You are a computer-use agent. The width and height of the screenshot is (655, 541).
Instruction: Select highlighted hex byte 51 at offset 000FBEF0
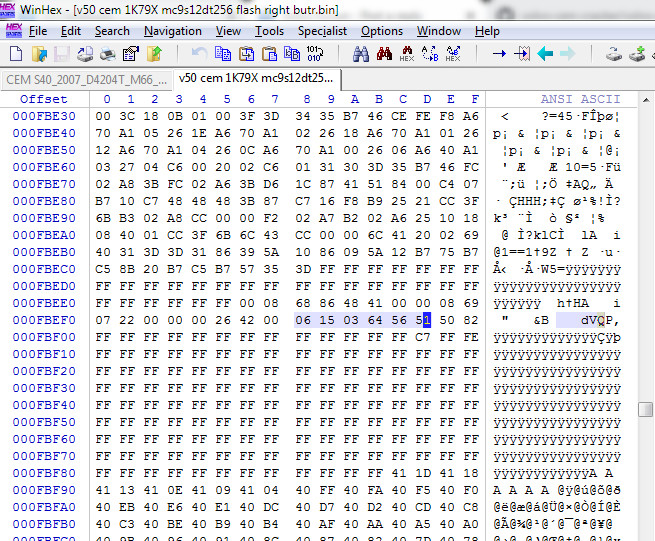coord(426,320)
